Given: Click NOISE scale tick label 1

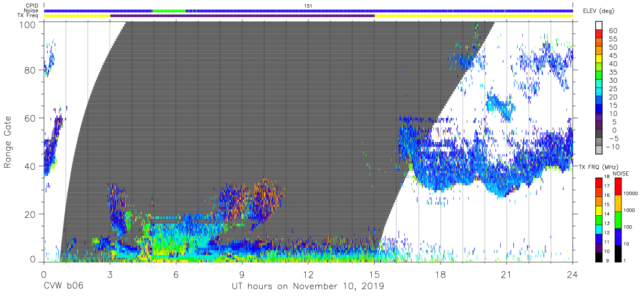Looking at the screenshot, I should (624, 260).
